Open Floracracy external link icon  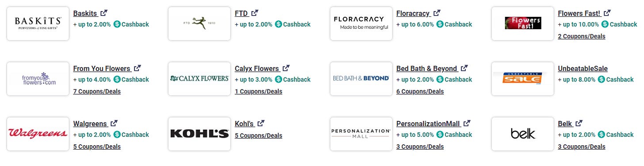pos(437,13)
